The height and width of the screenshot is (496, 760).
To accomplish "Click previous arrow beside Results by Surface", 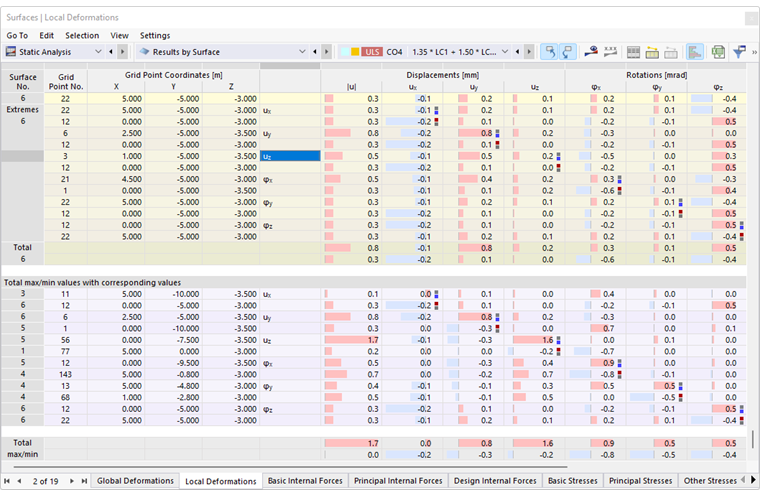I will 315,51.
